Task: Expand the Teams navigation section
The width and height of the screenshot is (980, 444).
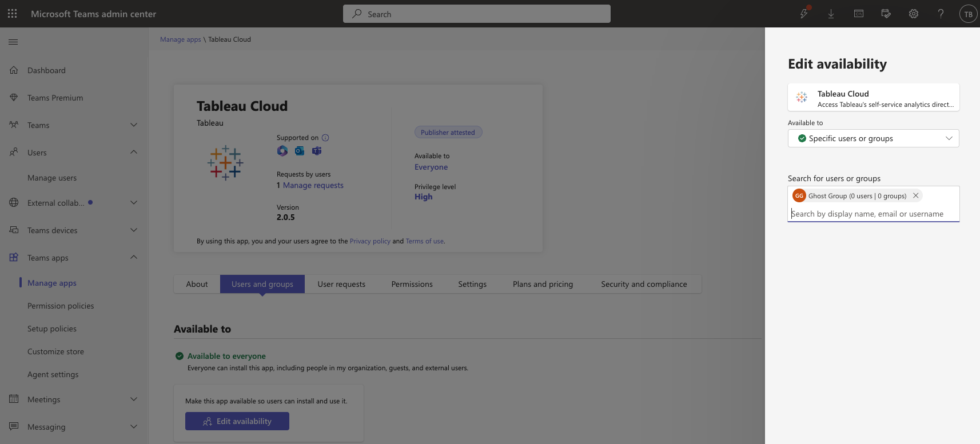Action: (134, 125)
